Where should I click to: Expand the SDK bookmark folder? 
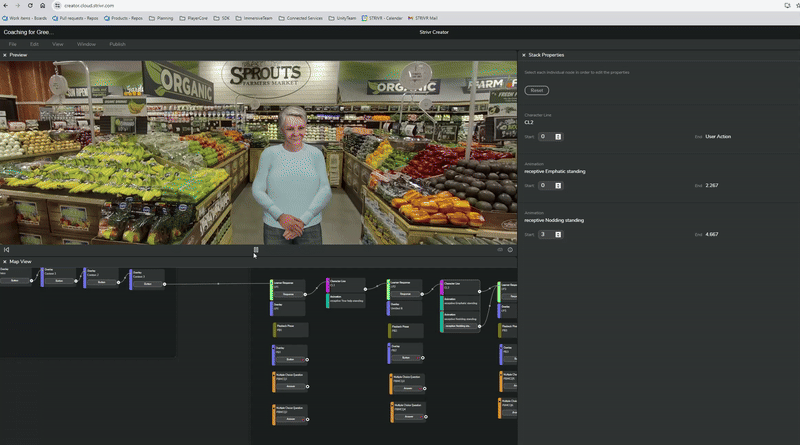pos(221,18)
